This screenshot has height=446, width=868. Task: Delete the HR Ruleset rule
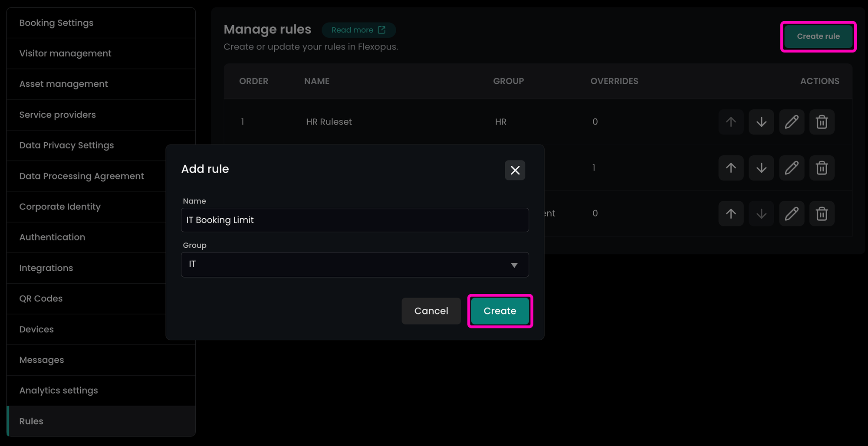point(822,122)
